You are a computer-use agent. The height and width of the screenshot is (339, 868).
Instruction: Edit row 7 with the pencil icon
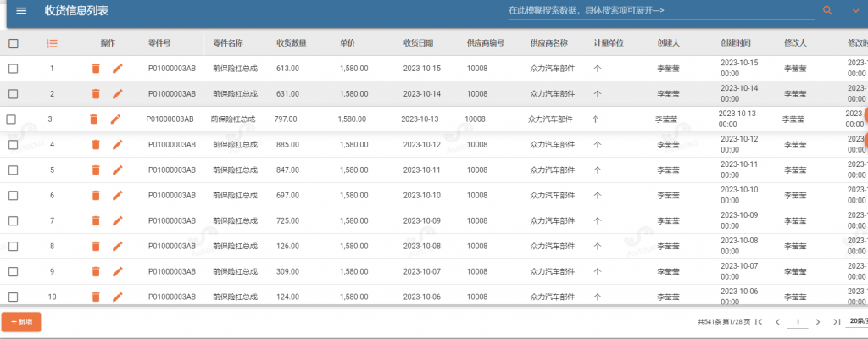pos(117,220)
